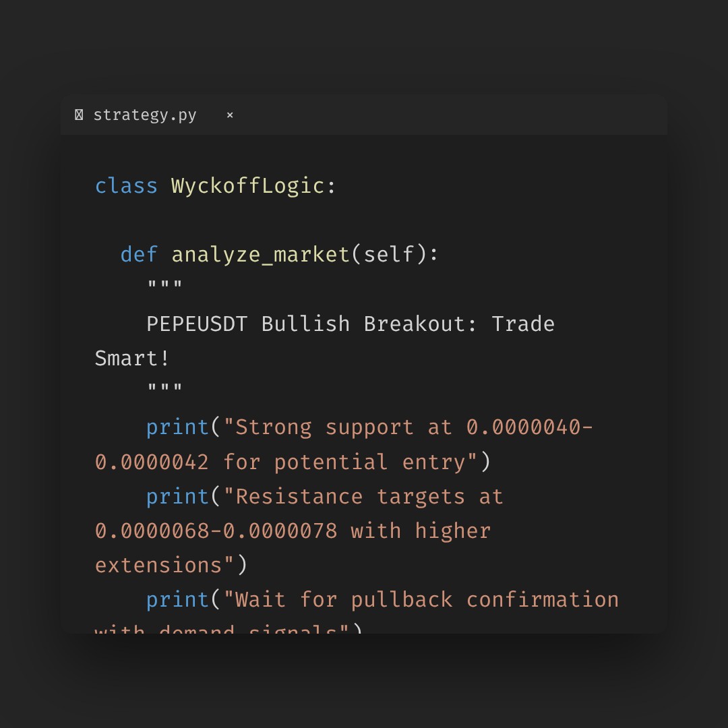Select the WyckoffLogic class name
The height and width of the screenshot is (728, 728).
(x=247, y=186)
